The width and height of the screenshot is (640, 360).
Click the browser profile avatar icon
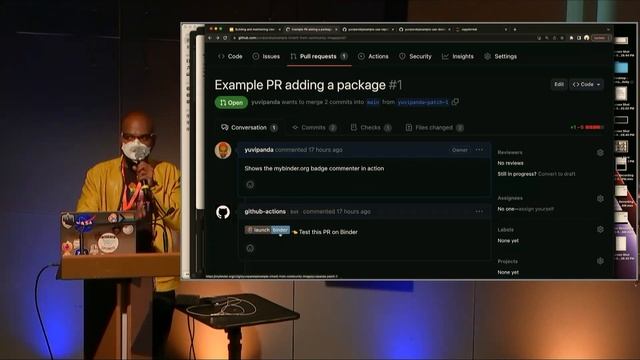[587, 38]
